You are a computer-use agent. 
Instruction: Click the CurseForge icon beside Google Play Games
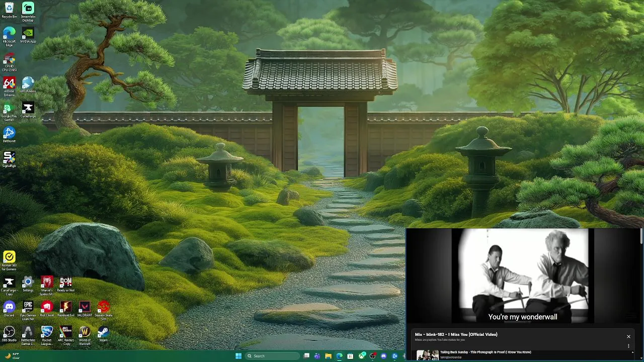(28, 110)
